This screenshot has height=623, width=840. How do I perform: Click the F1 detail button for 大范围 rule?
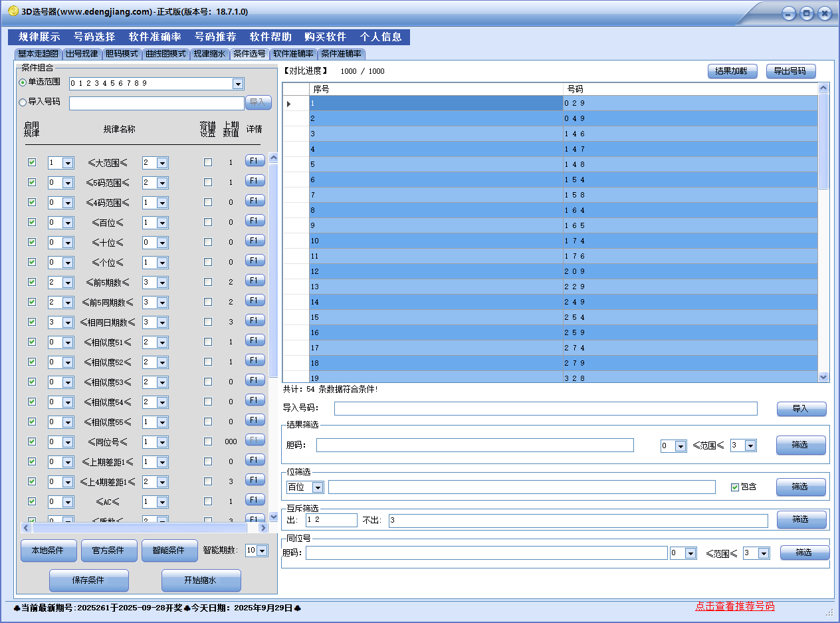point(255,161)
